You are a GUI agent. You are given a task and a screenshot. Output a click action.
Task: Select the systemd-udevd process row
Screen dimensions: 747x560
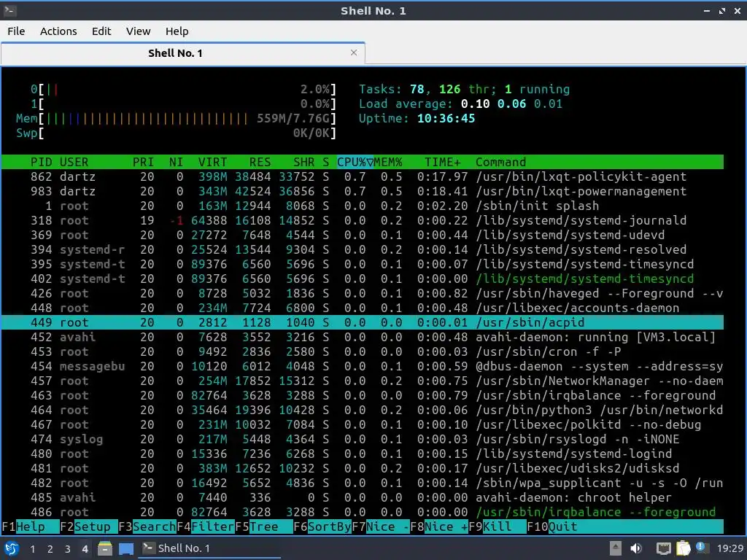tap(362, 236)
